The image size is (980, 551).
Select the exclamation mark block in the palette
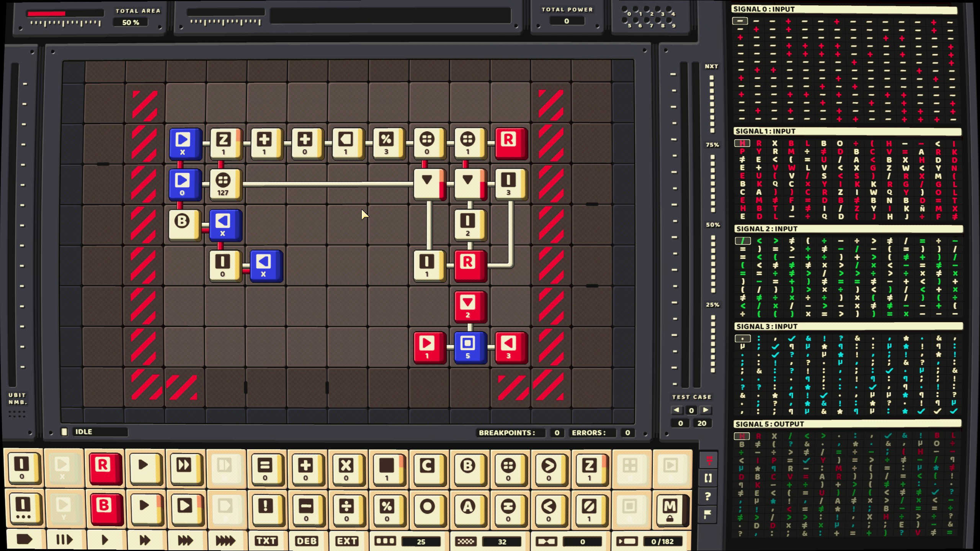coord(267,509)
